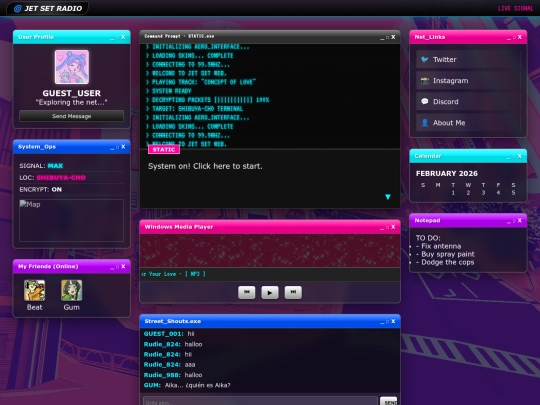Close the Notepad window

[x=520, y=220]
